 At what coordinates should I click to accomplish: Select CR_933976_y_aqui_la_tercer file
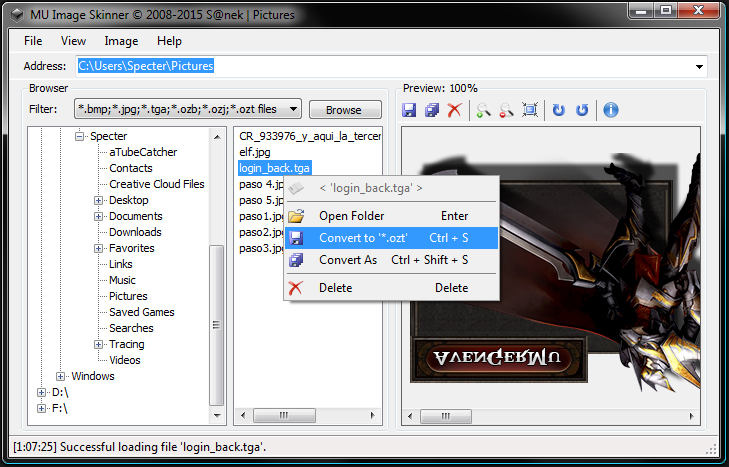click(310, 136)
